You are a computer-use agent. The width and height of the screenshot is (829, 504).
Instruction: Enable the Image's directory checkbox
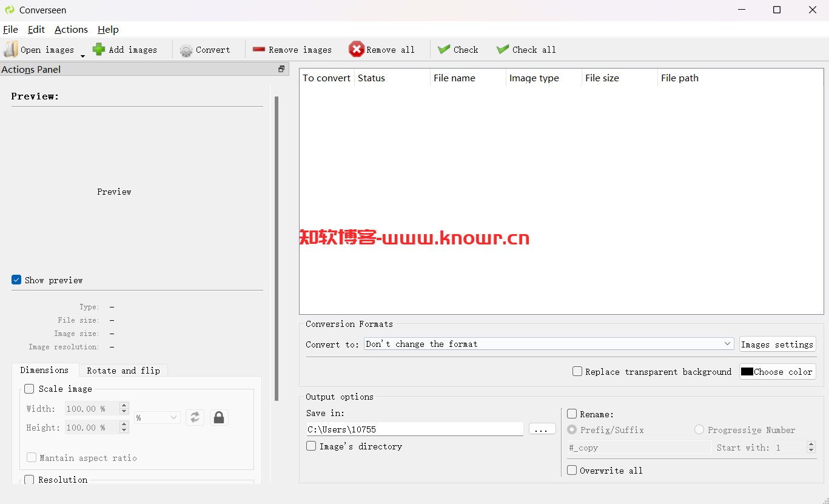[x=311, y=446]
